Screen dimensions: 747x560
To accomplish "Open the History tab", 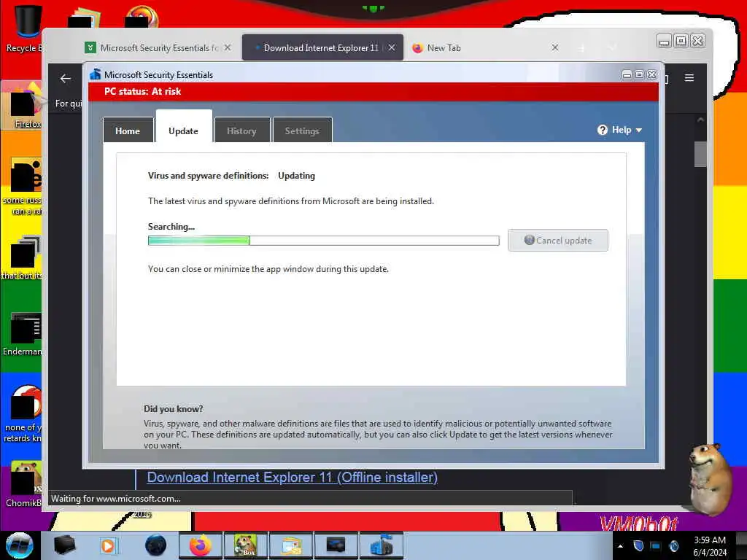I will pos(241,131).
